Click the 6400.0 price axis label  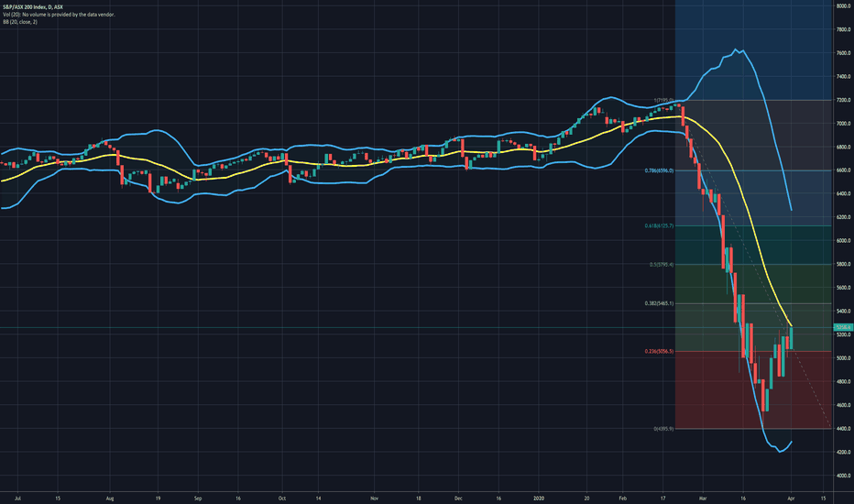(843, 194)
